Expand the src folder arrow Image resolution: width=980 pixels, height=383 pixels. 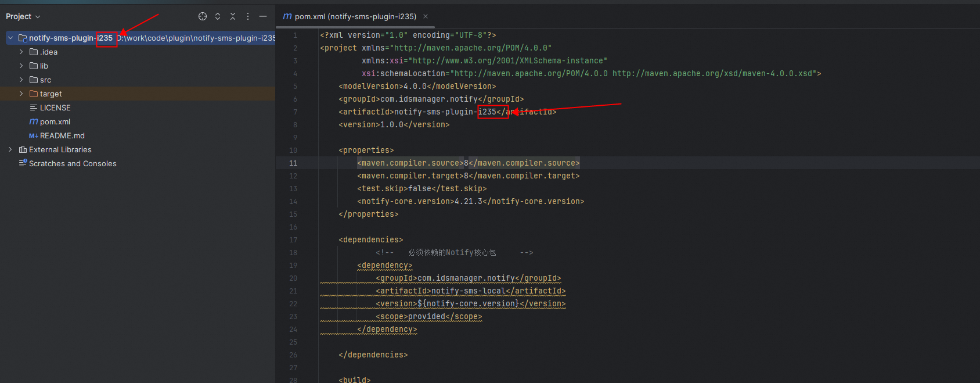click(21, 80)
